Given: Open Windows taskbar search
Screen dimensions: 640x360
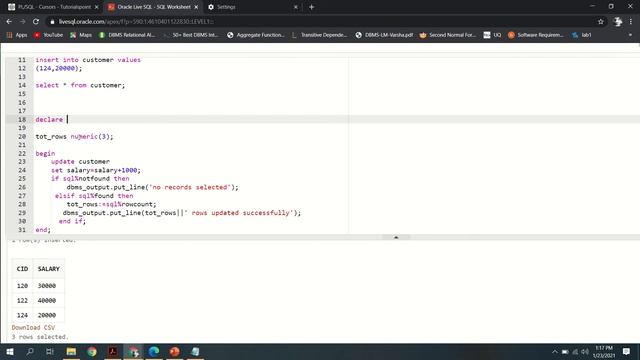Looking at the screenshot, I should [x=30, y=351].
